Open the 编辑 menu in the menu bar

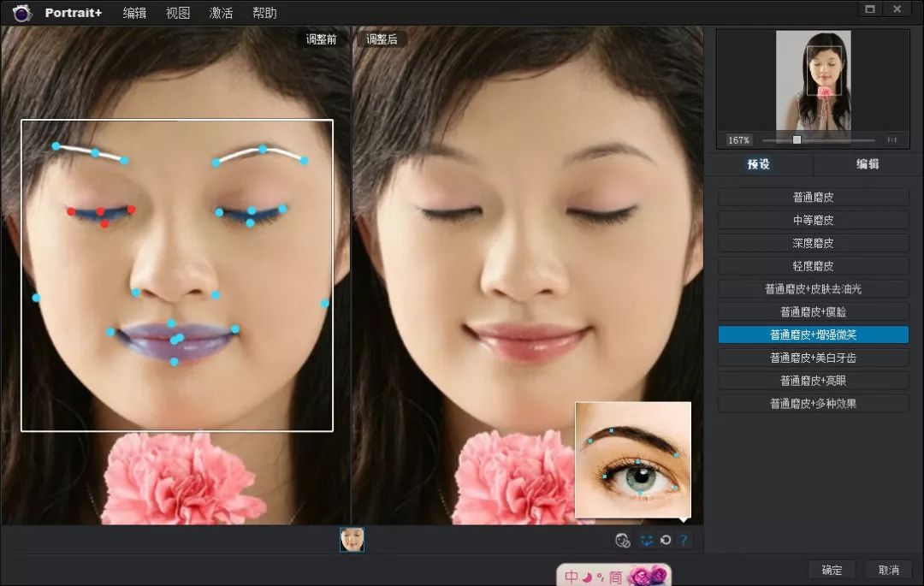coord(134,13)
